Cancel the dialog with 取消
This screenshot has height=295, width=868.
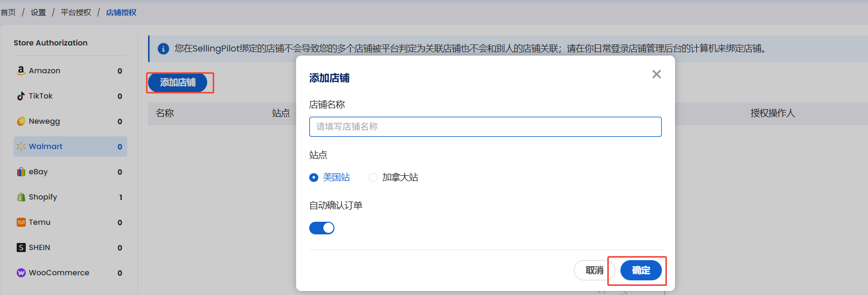pos(594,270)
